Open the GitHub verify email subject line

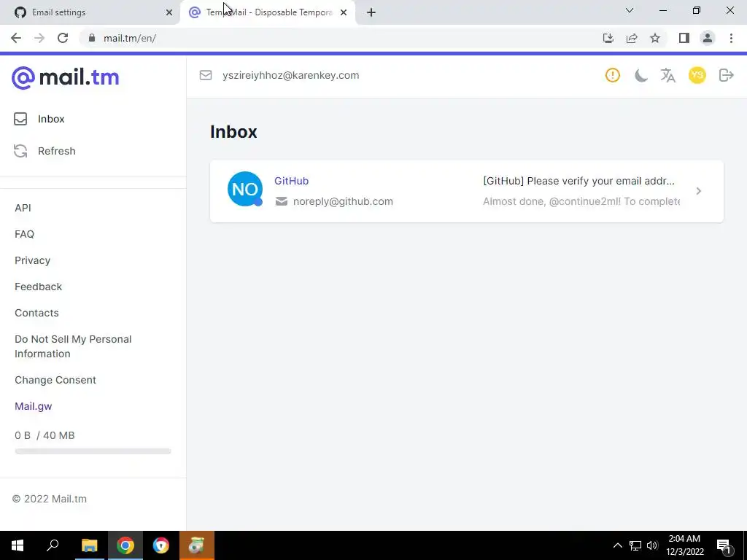pyautogui.click(x=578, y=181)
